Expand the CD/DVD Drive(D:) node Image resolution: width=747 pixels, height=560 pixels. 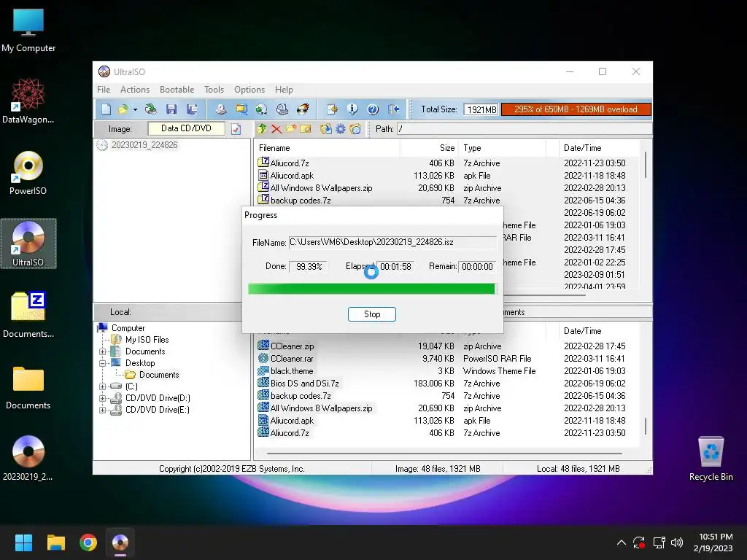tap(102, 398)
